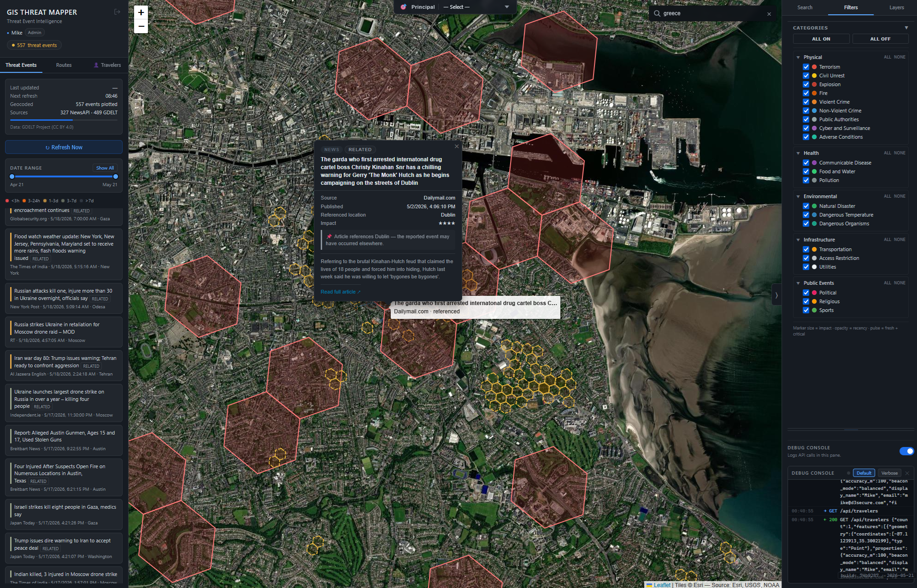Click Show All in Date Range
917x588 pixels.
pyautogui.click(x=105, y=168)
